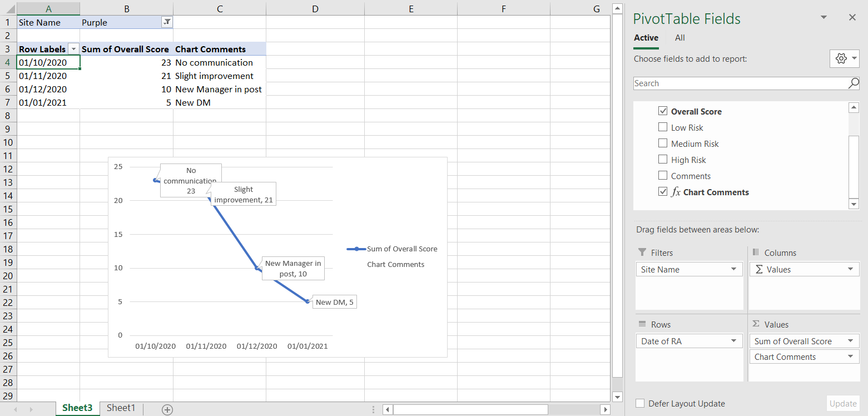Open Chart Comments dropdown in Values area
The image size is (868, 416).
[850, 357]
